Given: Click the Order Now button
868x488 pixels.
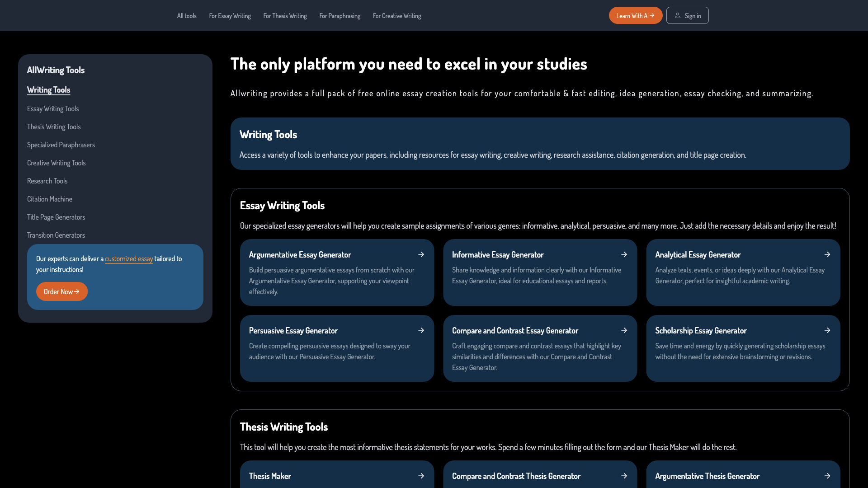Looking at the screenshot, I should [x=62, y=291].
